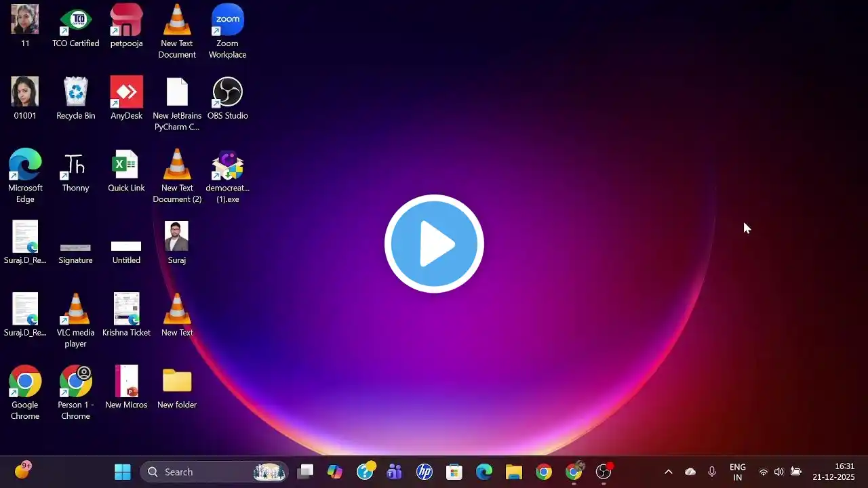The height and width of the screenshot is (488, 868).
Task: Select the New Text Document (2) file
Action: (x=177, y=176)
